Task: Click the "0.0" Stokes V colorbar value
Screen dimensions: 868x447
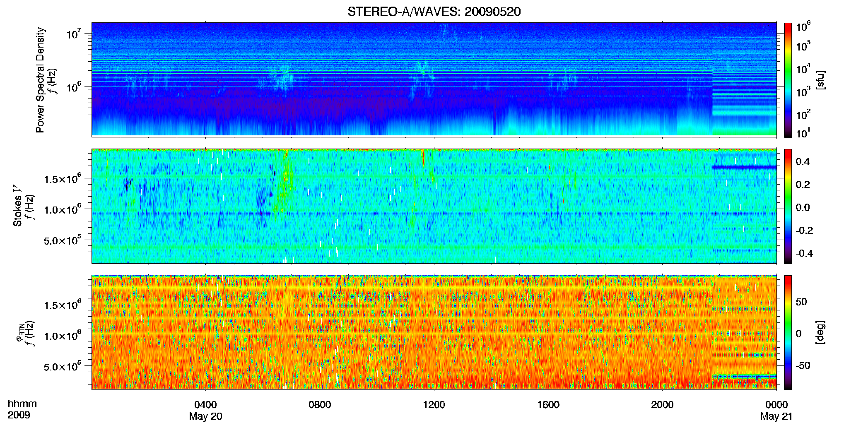Action: tap(803, 207)
